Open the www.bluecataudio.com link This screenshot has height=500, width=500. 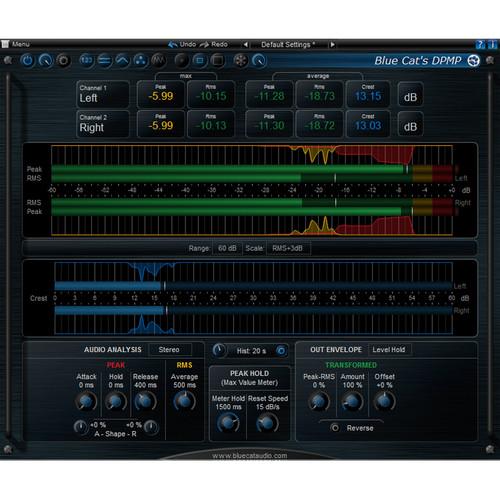(250, 455)
